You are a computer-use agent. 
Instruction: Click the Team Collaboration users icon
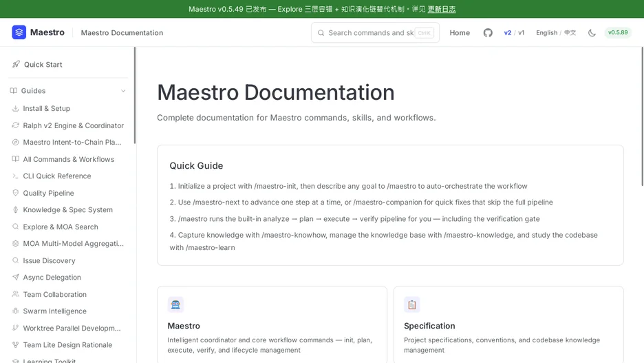pos(16,294)
